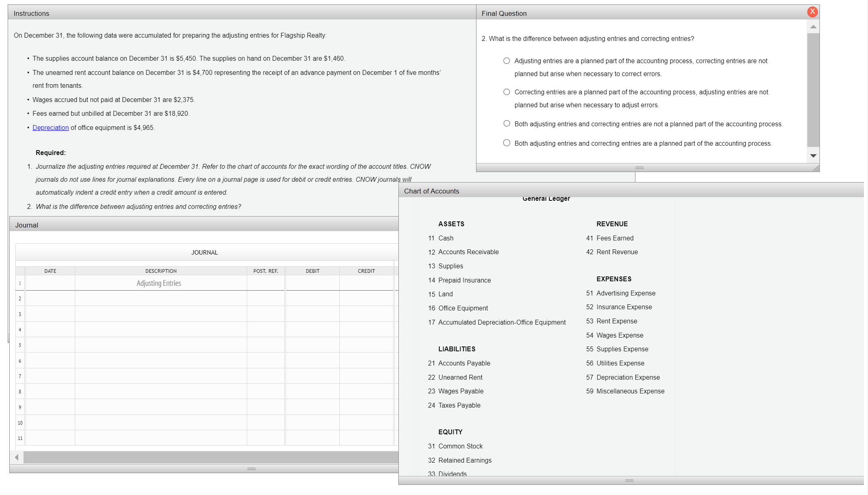This screenshot has height=495, width=868.
Task: Grab Final Question panel bottom resize handle
Action: point(639,168)
